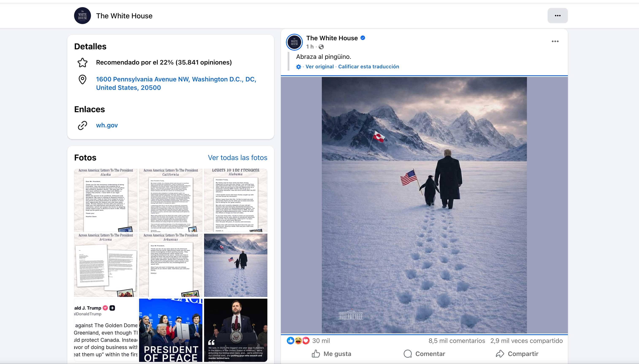The image size is (639, 364).
Task: Click Ver original translation link
Action: (319, 67)
